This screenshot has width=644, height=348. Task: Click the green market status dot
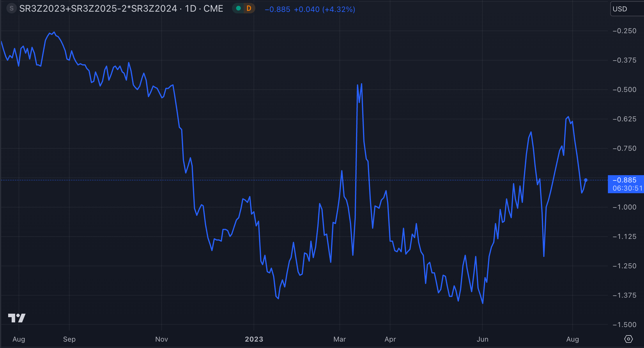tap(239, 9)
